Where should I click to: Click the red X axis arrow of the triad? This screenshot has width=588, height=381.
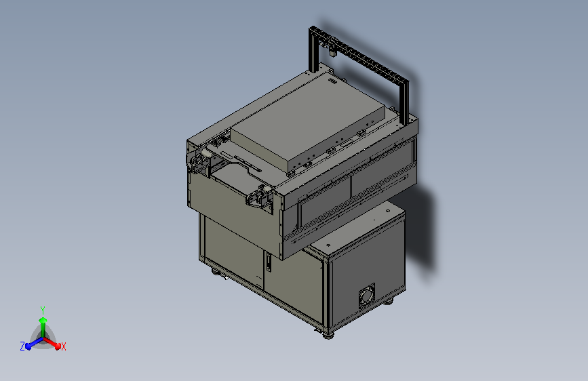coord(52,343)
